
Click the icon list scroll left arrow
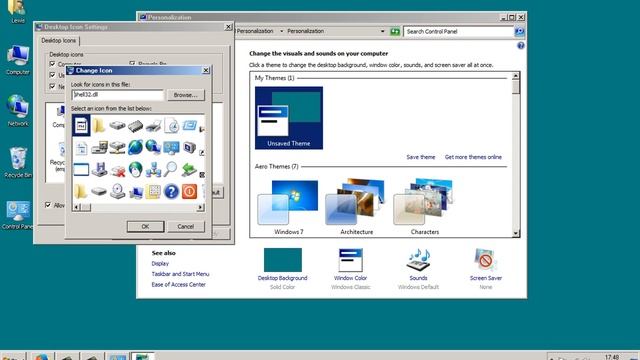coord(77,207)
